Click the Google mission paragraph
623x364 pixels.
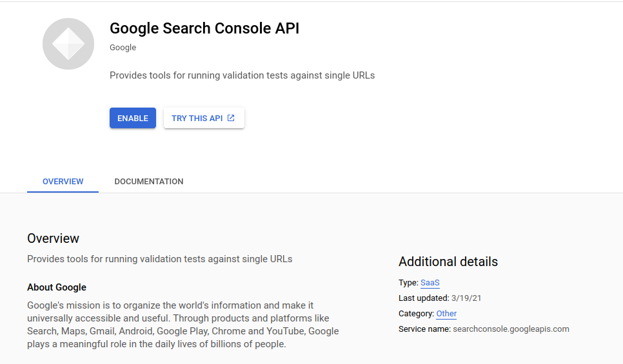pyautogui.click(x=183, y=325)
